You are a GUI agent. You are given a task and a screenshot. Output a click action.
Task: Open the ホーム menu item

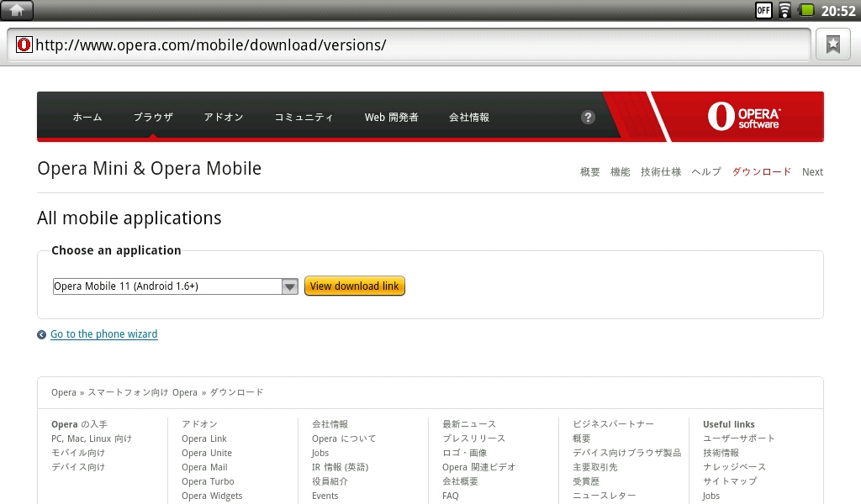coord(87,117)
